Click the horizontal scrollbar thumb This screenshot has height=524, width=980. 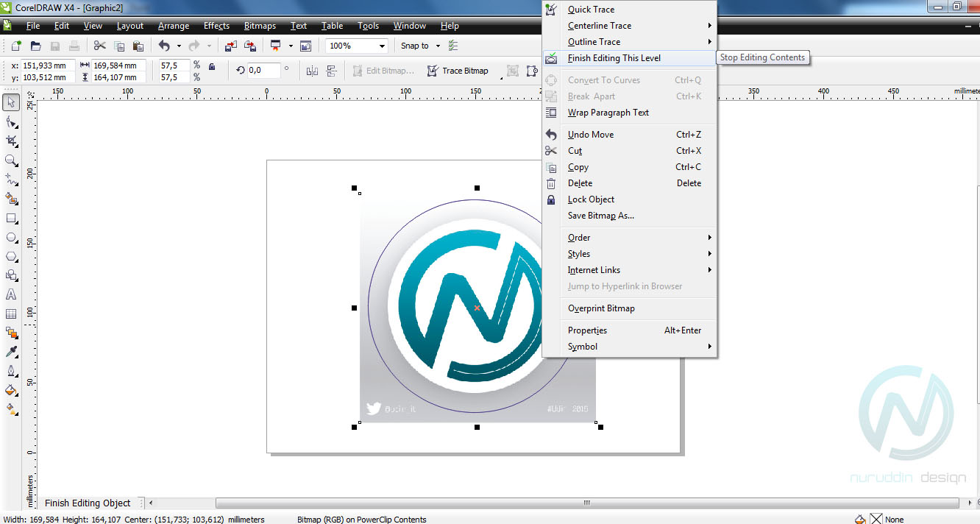586,503
